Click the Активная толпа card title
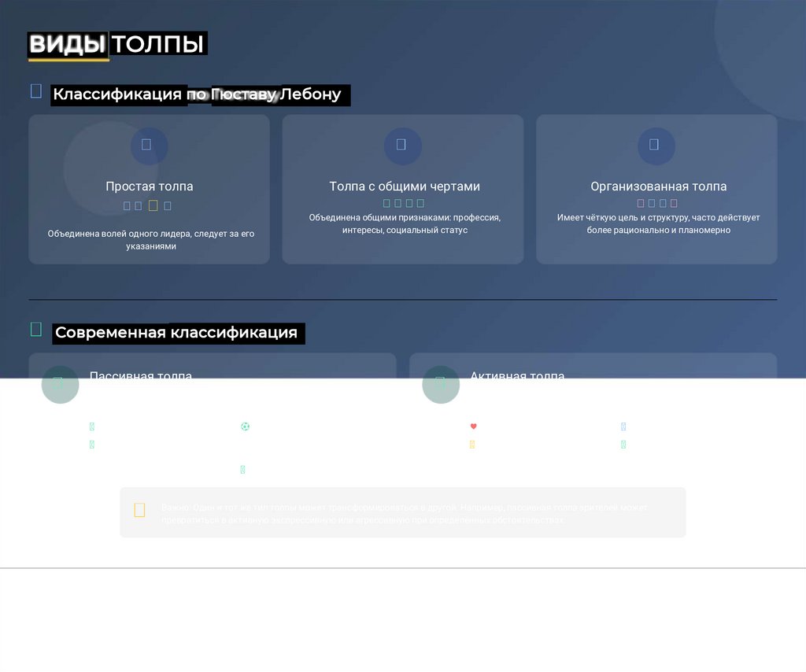 point(518,374)
